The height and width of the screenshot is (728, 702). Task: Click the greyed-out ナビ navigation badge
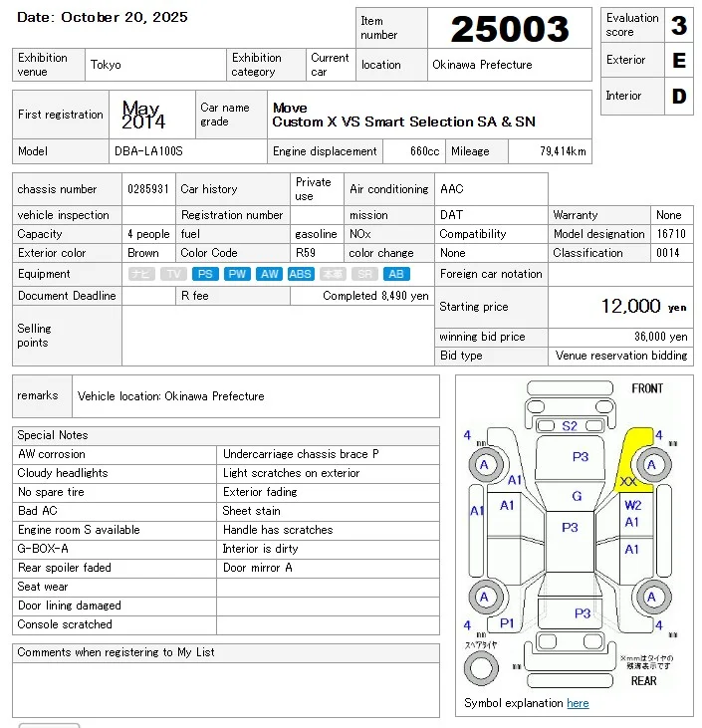pos(141,274)
